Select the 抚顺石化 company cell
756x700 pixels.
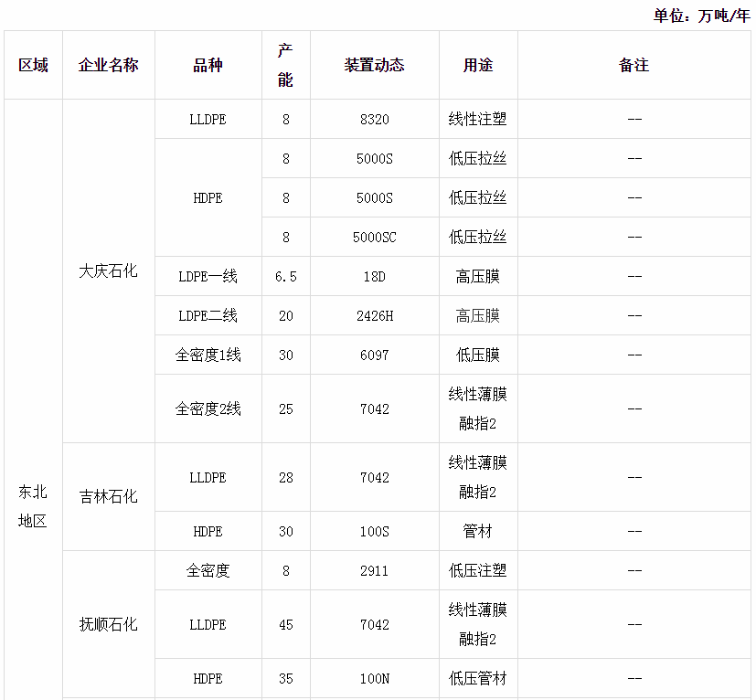(109, 624)
